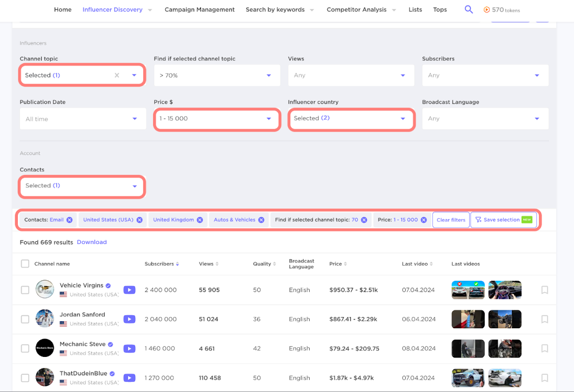This screenshot has width=574, height=392.
Task: Check the Vehicle Virgins row checkbox
Action: click(x=25, y=290)
